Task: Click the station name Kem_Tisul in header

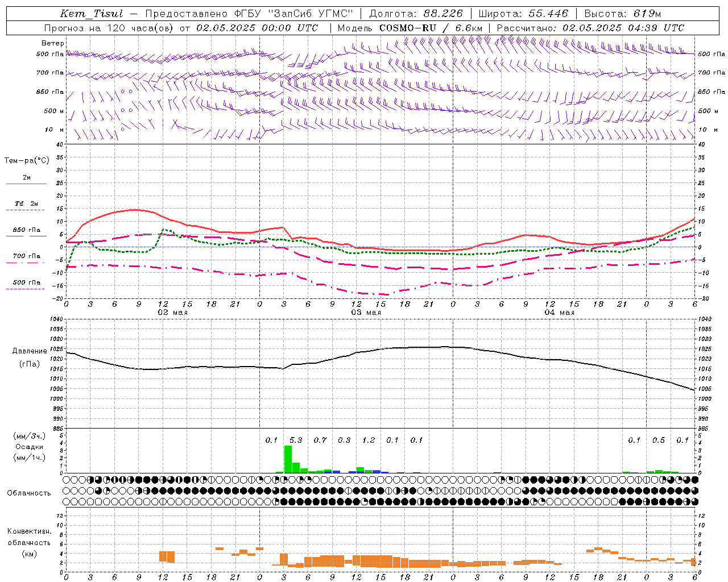Action: coord(92,14)
